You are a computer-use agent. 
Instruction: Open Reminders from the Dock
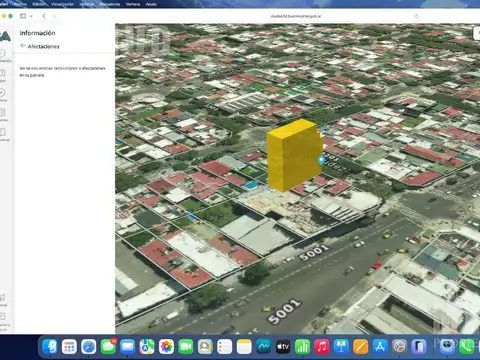click(224, 347)
